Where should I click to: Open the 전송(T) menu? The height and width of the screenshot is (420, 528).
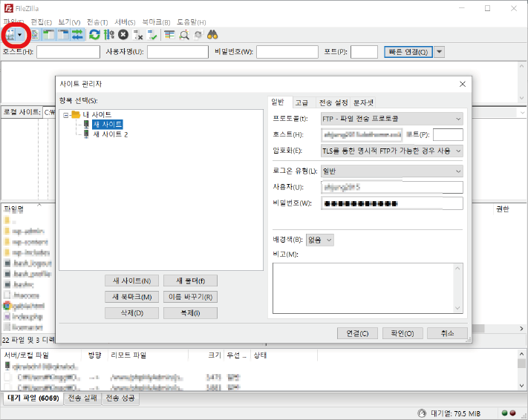pos(97,22)
